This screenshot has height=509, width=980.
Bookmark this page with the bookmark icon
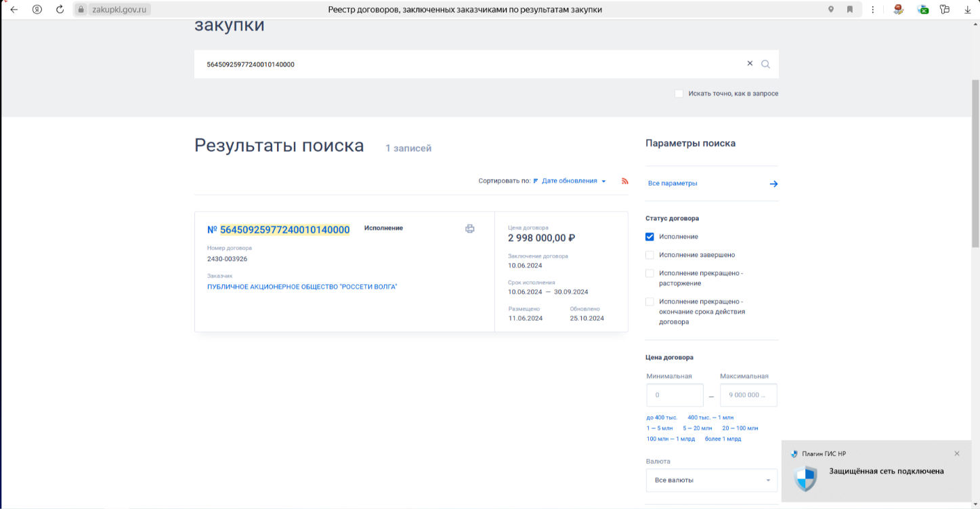849,9
